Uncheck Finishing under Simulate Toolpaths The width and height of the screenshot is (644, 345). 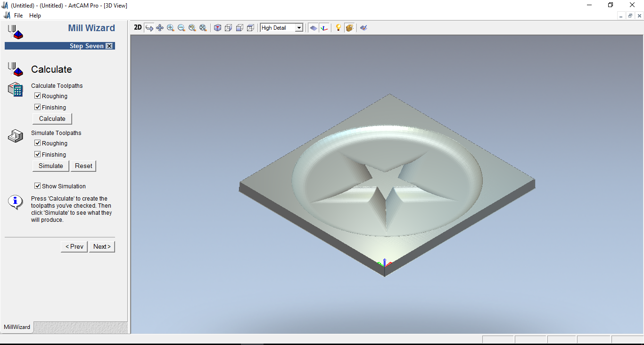38,154
